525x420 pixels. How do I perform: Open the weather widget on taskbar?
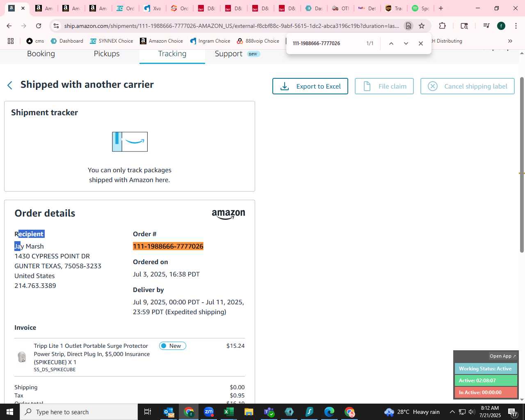(x=412, y=412)
